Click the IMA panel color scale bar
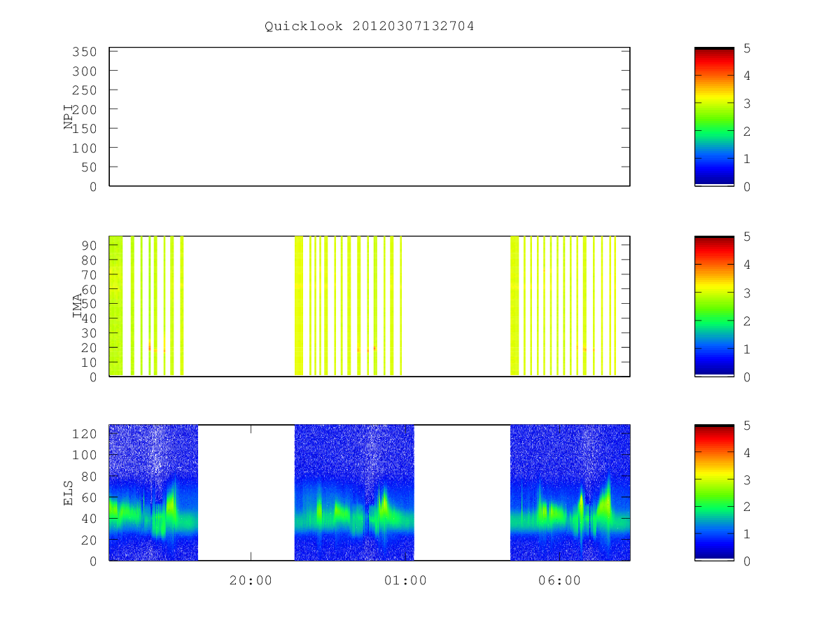 pos(714,306)
